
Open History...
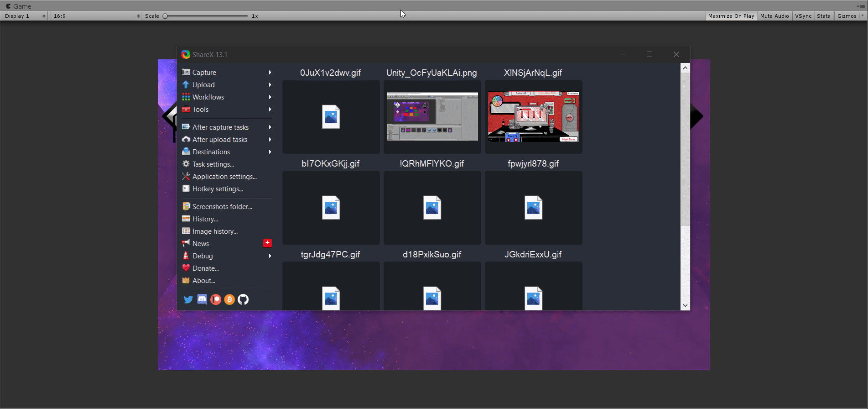coord(227,219)
